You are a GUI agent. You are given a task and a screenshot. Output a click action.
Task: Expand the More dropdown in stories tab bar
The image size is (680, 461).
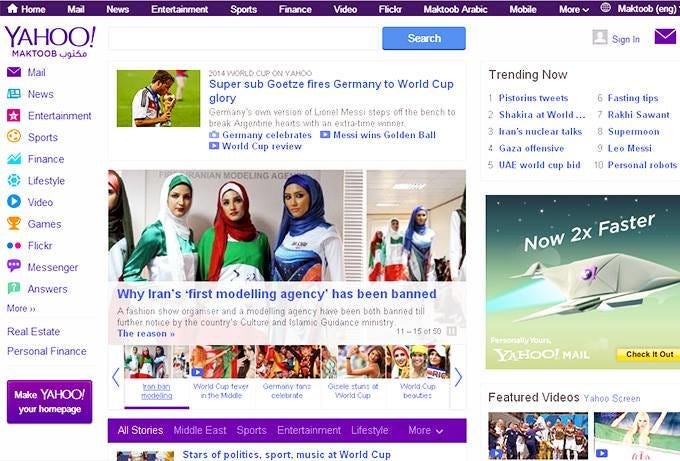coord(425,430)
